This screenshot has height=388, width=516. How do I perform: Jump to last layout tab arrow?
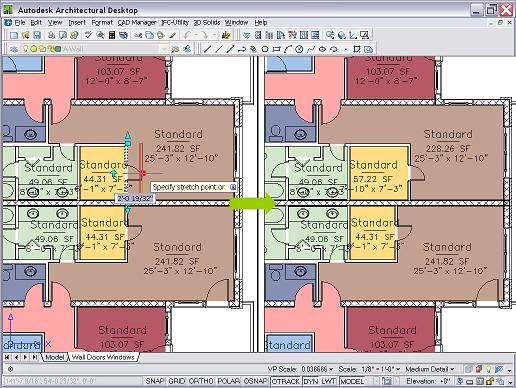[x=34, y=357]
